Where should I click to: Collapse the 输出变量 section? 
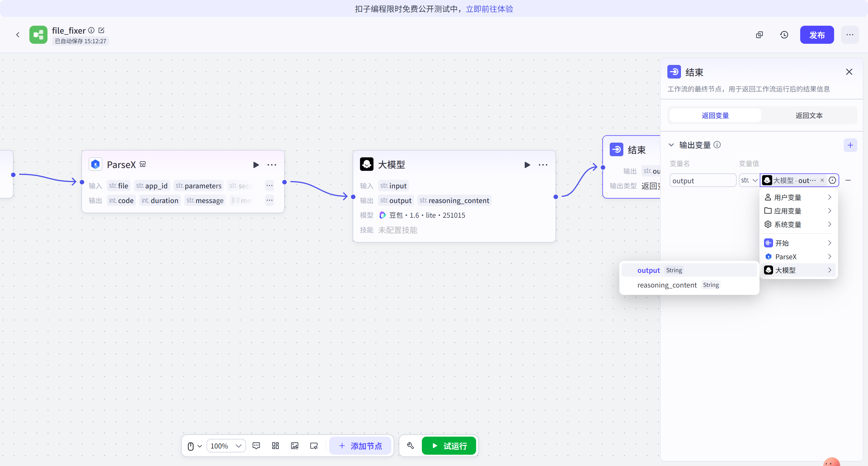671,145
